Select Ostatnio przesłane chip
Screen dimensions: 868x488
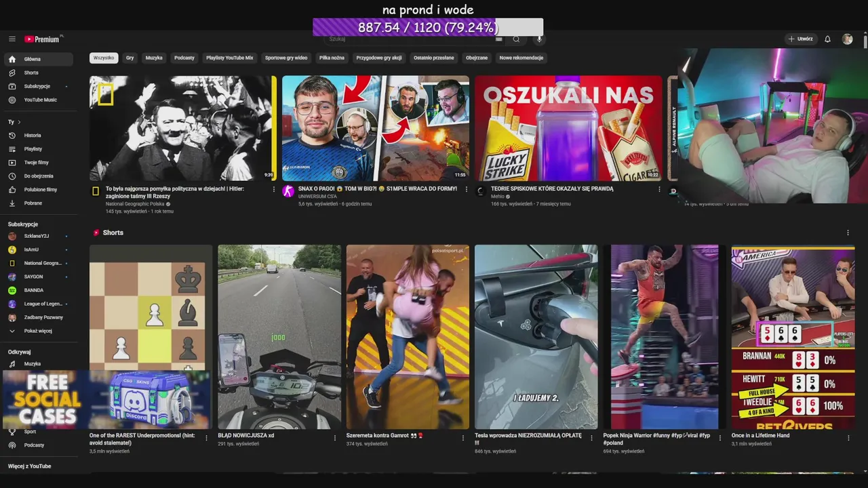pos(434,58)
